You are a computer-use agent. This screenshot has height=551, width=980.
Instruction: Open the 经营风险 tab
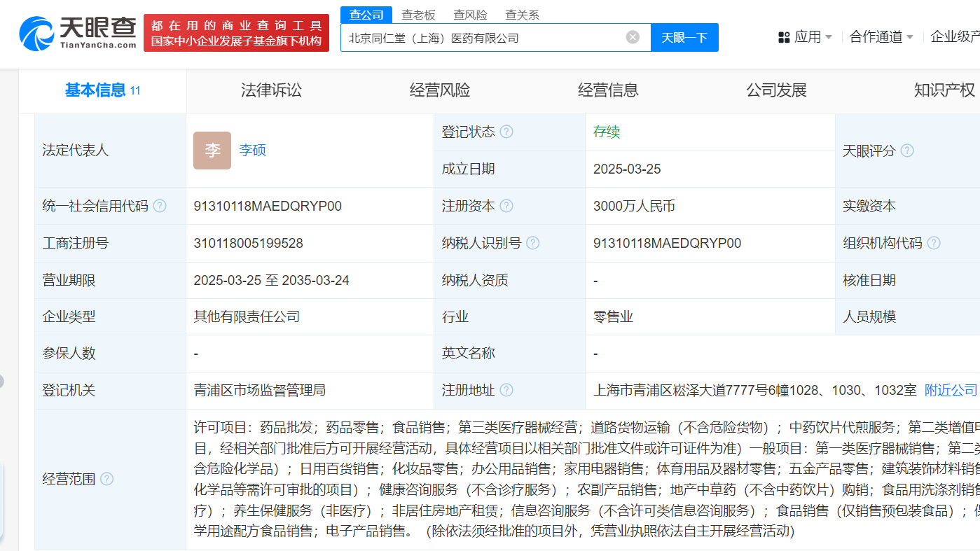coord(440,90)
